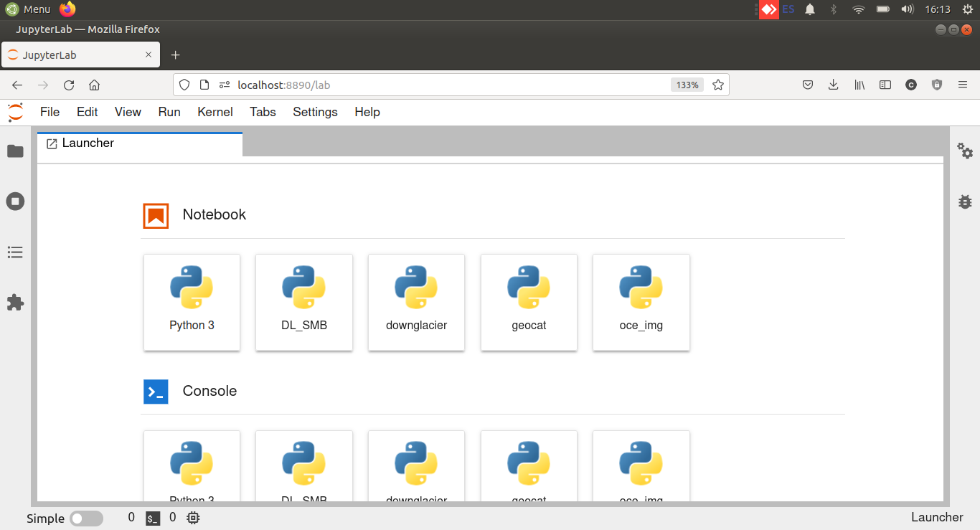Open the Extension Manager puzzle icon

click(15, 302)
